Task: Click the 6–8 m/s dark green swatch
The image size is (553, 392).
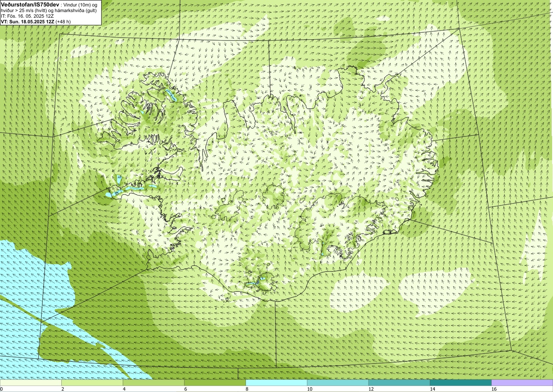Action: point(215,383)
